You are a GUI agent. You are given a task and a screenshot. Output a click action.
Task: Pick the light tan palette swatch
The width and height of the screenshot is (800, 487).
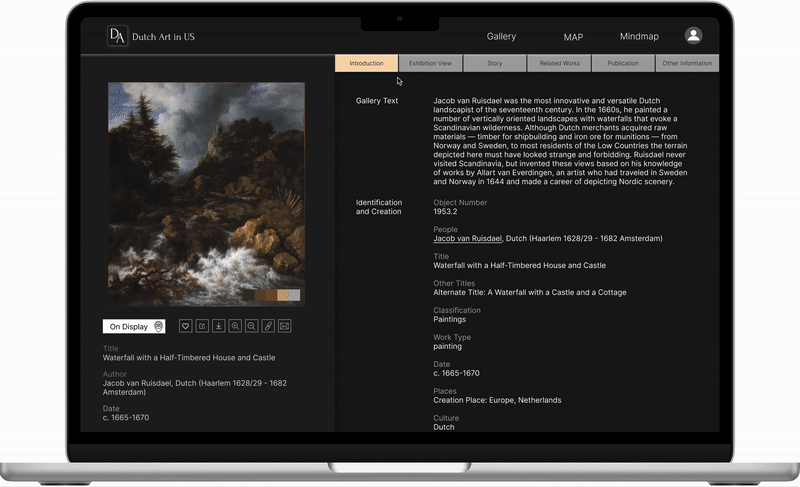point(283,295)
